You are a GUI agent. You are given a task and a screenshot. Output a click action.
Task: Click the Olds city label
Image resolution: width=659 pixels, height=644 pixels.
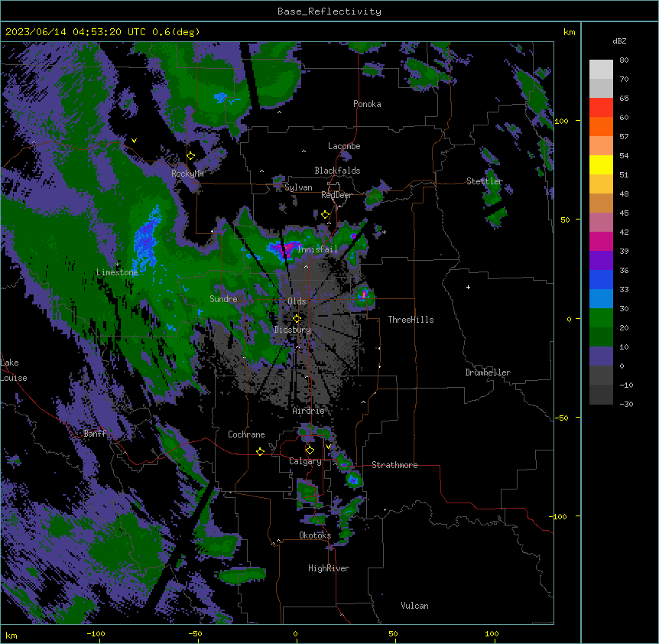[297, 301]
